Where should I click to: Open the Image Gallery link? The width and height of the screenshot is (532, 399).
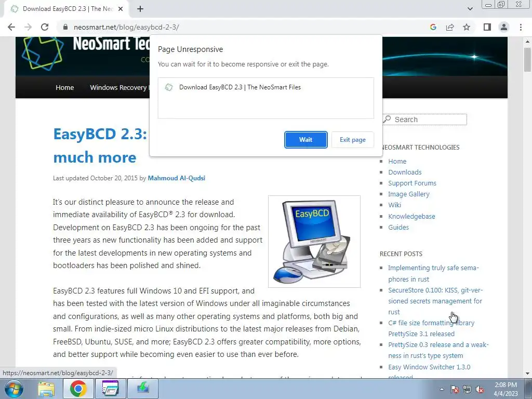pos(409,194)
